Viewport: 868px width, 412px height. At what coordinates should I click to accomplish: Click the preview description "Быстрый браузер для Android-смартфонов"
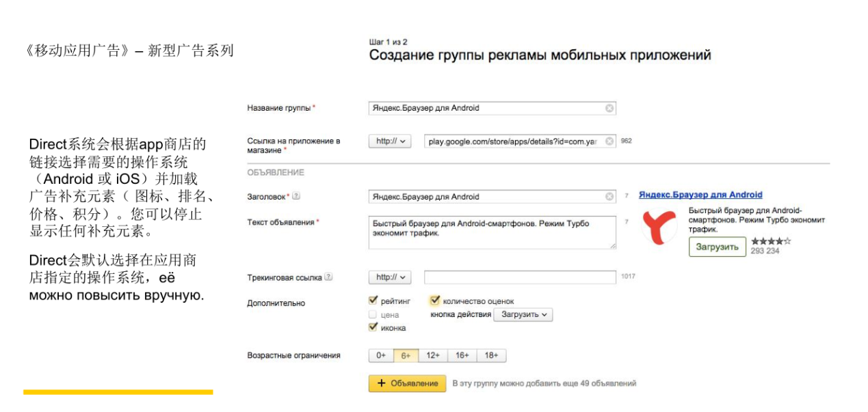745,215
